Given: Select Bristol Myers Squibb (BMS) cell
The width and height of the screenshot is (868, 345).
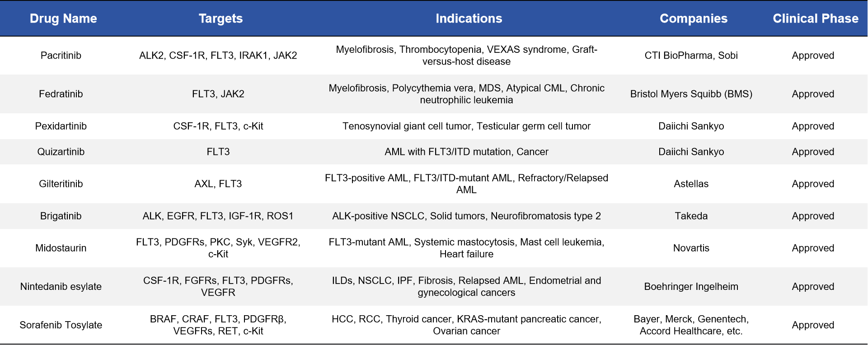Looking at the screenshot, I should (x=691, y=94).
